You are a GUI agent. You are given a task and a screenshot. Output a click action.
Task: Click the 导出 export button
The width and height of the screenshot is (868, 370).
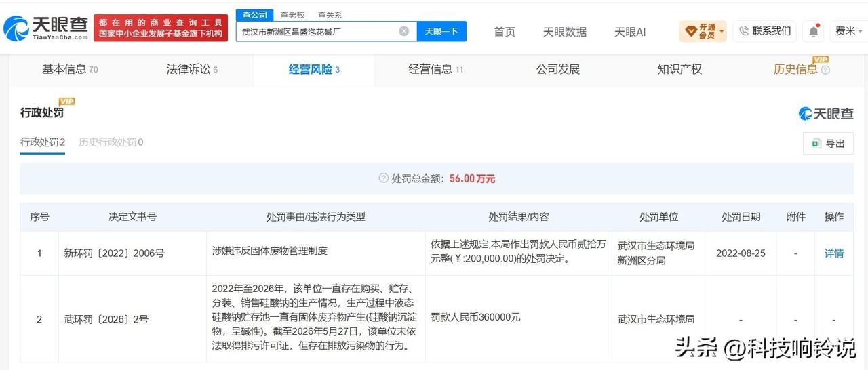tap(828, 144)
